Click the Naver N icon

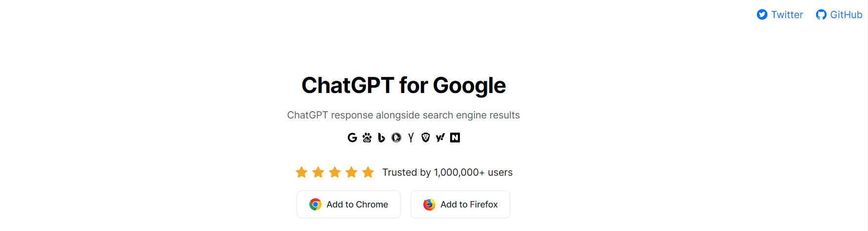click(455, 138)
